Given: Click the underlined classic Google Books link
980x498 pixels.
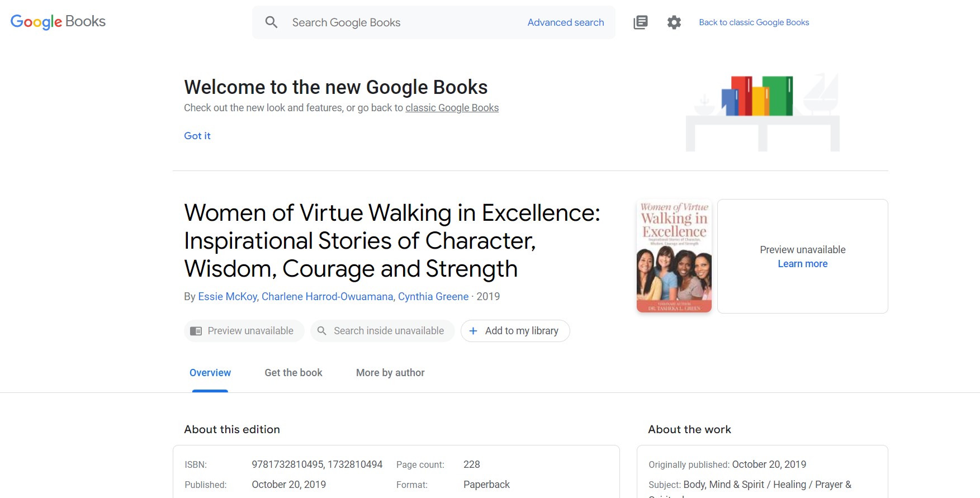Looking at the screenshot, I should 452,108.
